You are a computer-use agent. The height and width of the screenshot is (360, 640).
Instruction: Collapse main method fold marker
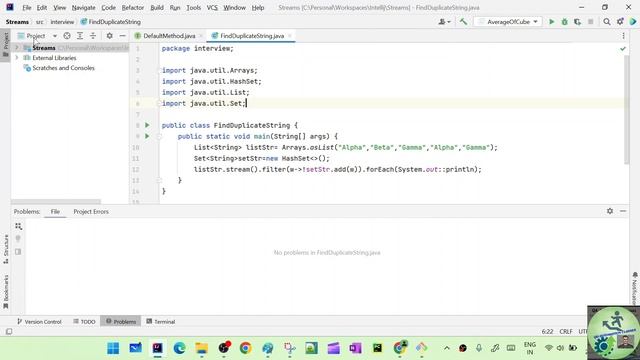click(x=160, y=136)
